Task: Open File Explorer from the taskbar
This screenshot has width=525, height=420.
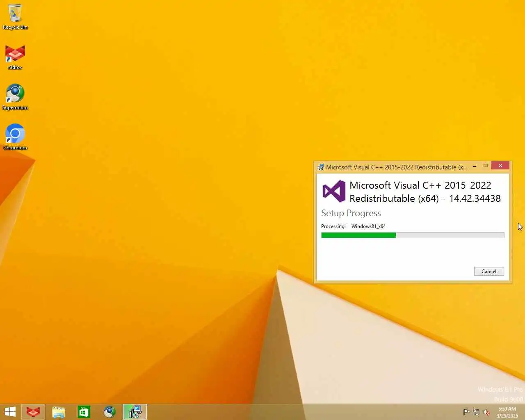Action: click(x=59, y=412)
